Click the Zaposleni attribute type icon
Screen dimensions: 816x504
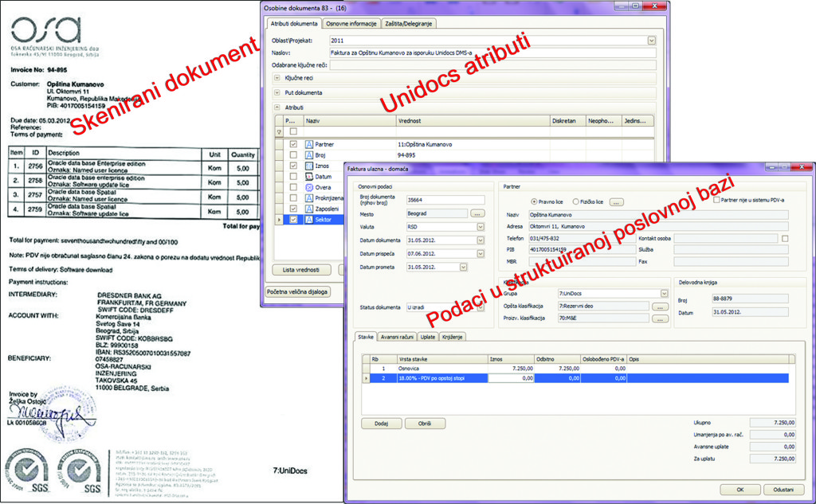pyautogui.click(x=309, y=209)
